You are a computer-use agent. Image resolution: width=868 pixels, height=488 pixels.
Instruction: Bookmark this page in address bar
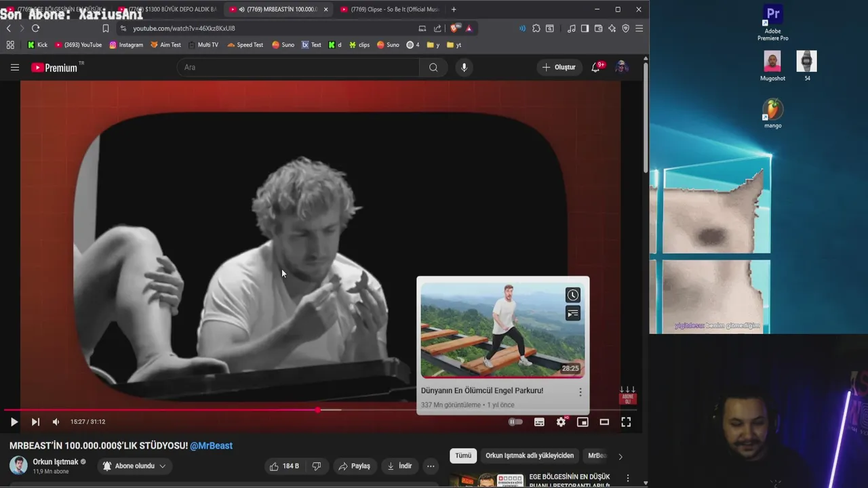click(105, 28)
